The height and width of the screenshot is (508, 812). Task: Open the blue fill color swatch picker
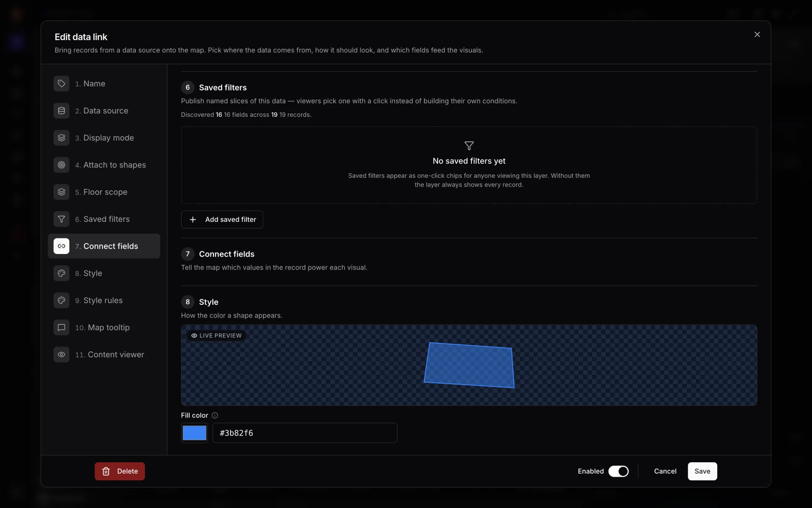[x=195, y=433]
